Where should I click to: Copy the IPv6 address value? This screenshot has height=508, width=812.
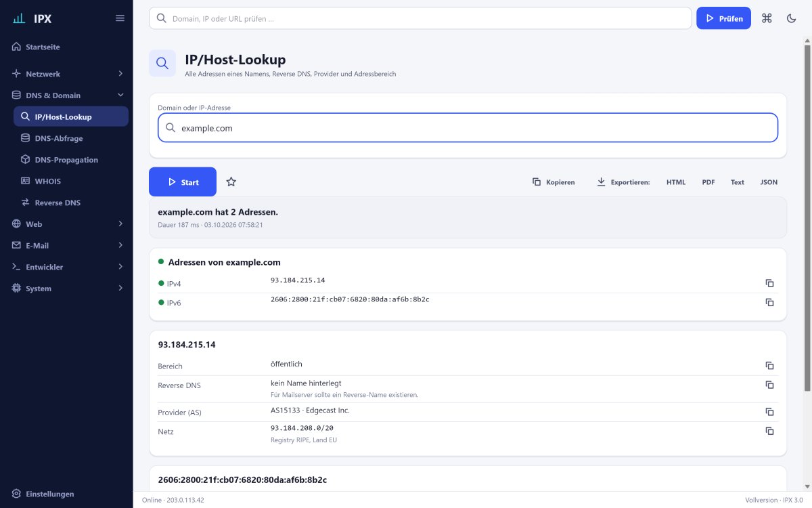(x=769, y=302)
